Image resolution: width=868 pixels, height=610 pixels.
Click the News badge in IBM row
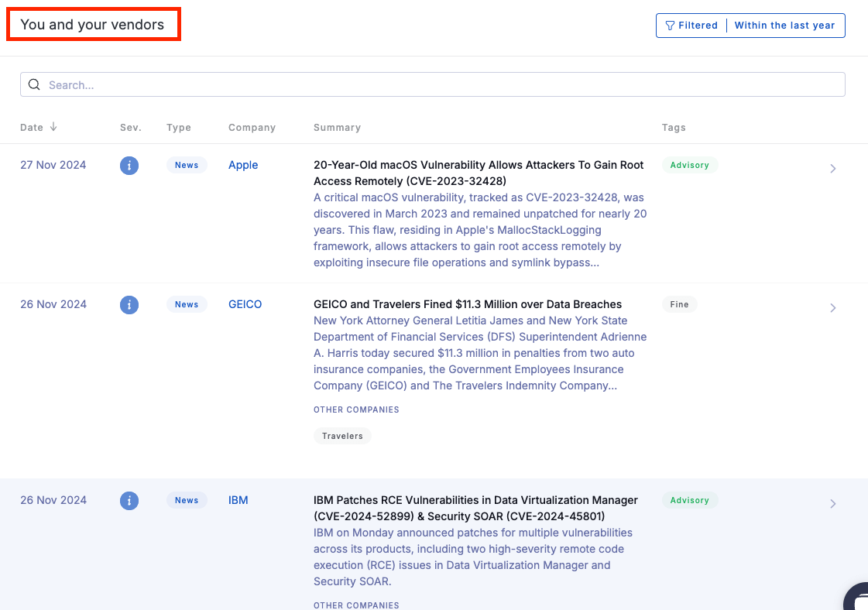(187, 500)
